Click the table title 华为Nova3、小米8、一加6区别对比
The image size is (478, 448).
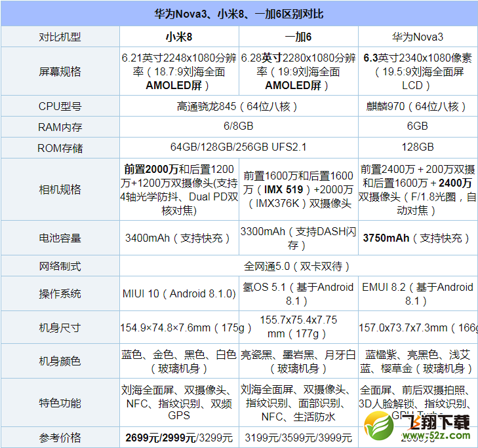coord(239,14)
